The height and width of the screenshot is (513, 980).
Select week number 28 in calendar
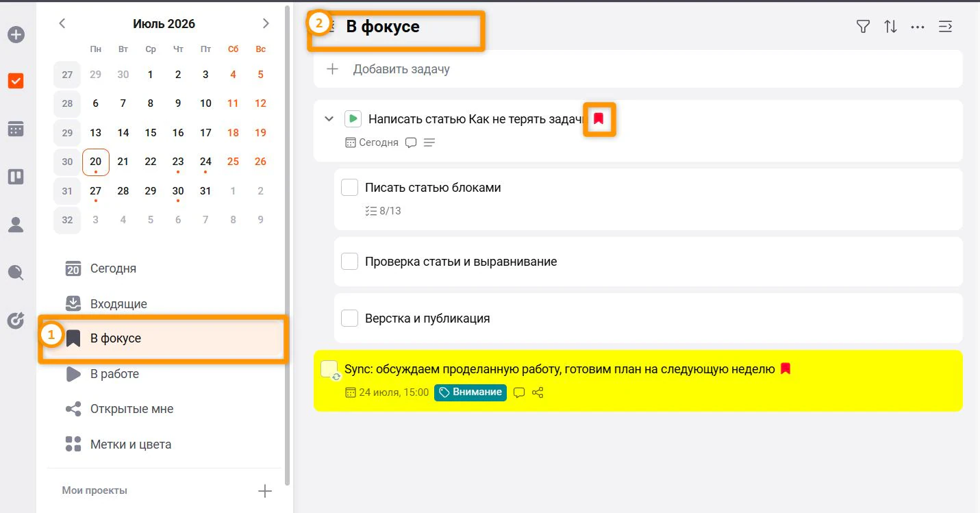click(67, 103)
